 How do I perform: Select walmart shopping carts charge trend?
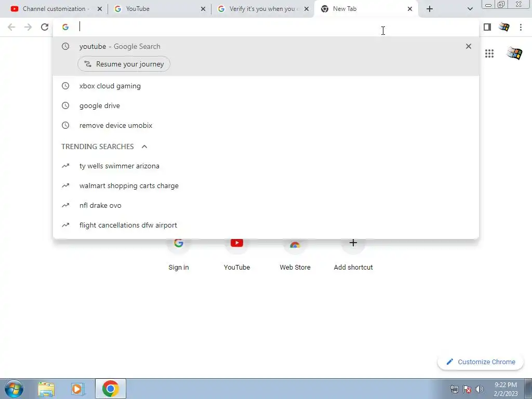coord(266,185)
